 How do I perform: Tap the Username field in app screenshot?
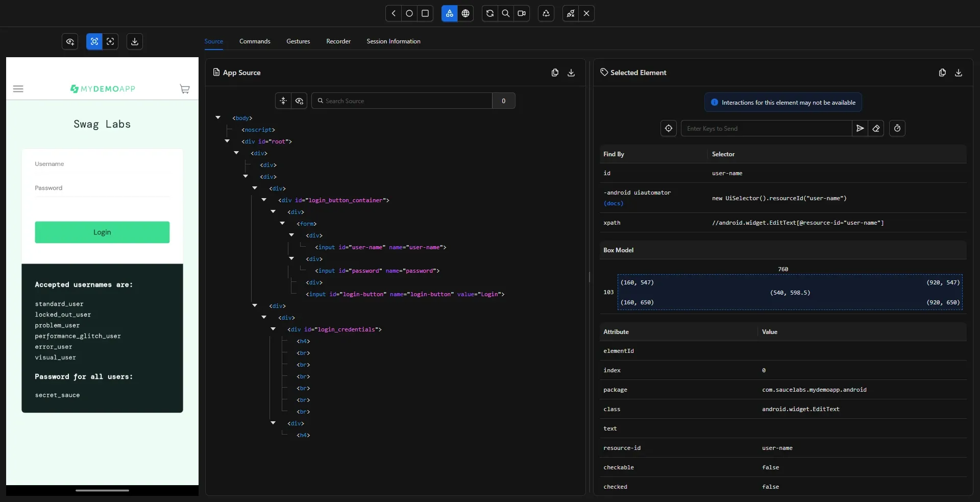[102, 164]
